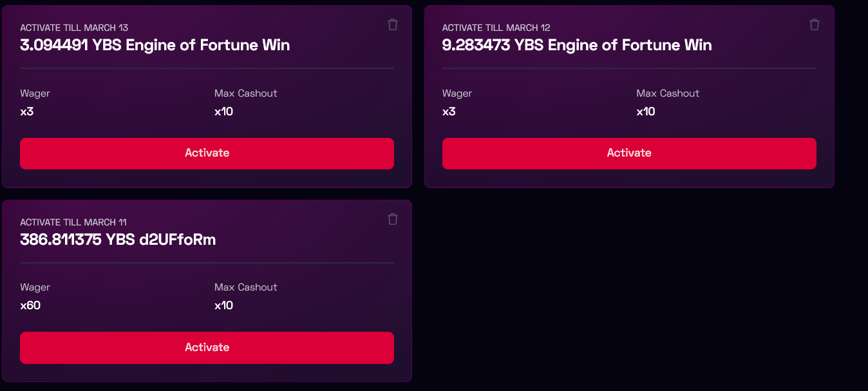The image size is (868, 391).
Task: Click Max Cashout x10 value on d2UFfoRm card
Action: click(x=223, y=305)
